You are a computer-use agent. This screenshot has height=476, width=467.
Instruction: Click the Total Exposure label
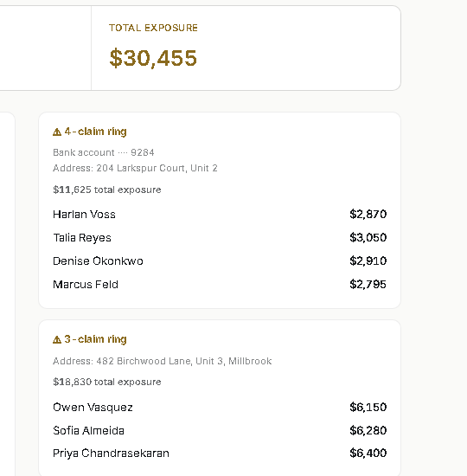[x=153, y=28]
